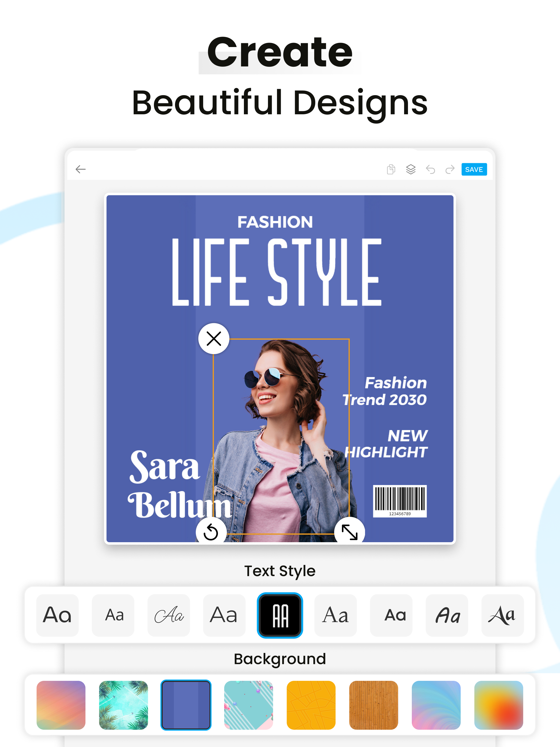Click the undo arrow icon
The width and height of the screenshot is (560, 747).
point(430,169)
